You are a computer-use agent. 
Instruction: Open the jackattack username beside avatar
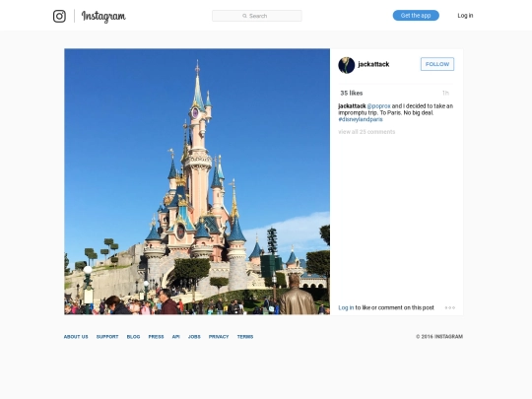(373, 64)
